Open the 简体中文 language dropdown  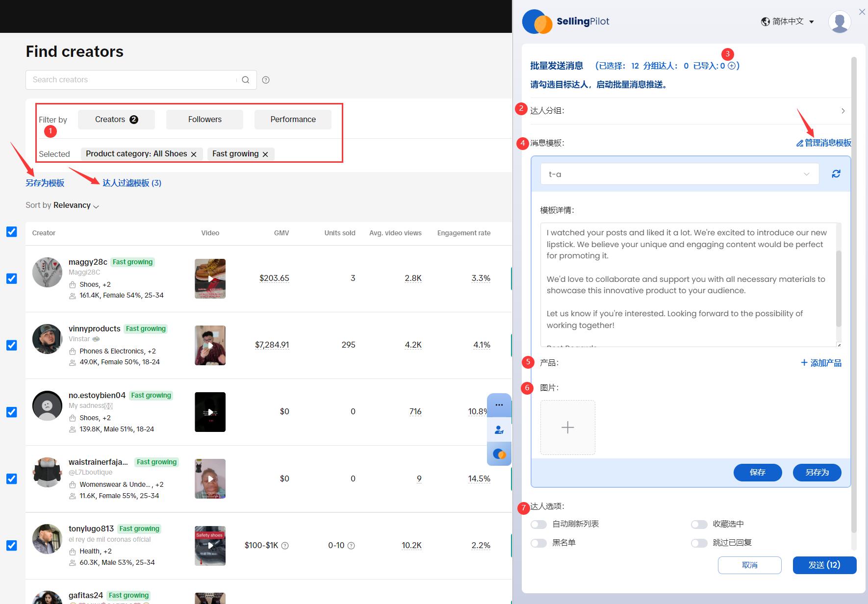pos(788,22)
